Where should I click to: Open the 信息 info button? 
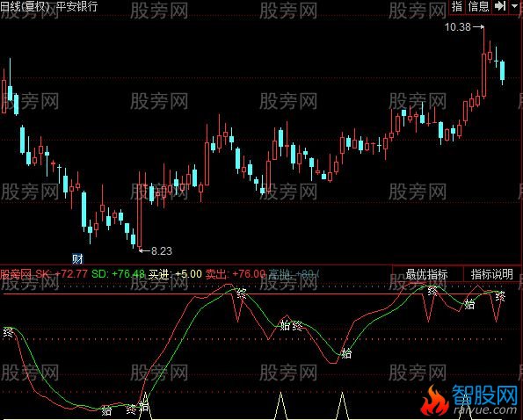(478, 6)
